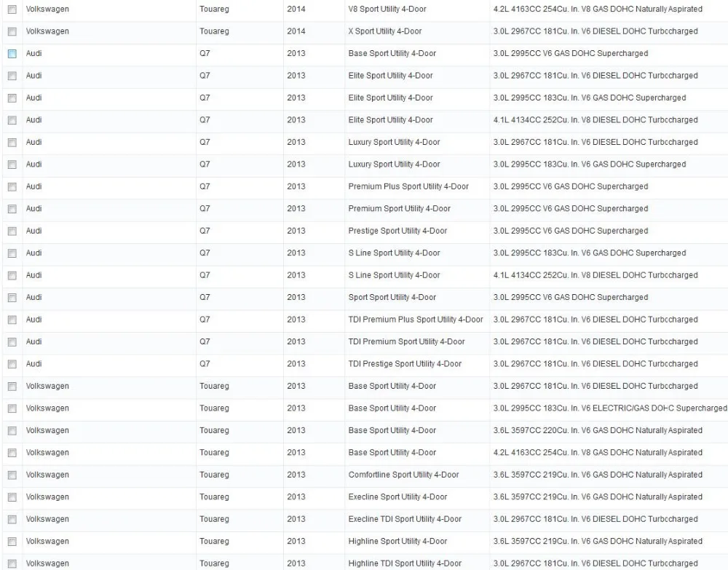
Task: Click '2014' in the X Sport Utility row
Action: pos(296,31)
